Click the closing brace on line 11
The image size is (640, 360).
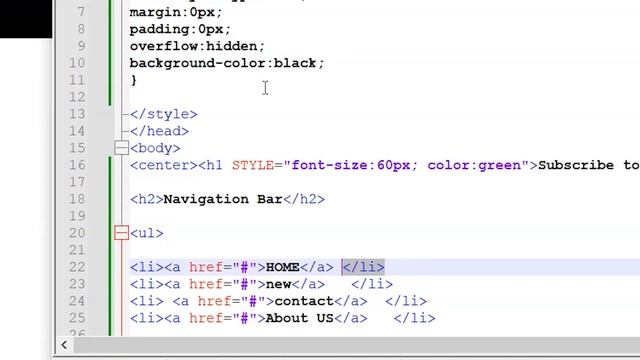click(x=134, y=80)
